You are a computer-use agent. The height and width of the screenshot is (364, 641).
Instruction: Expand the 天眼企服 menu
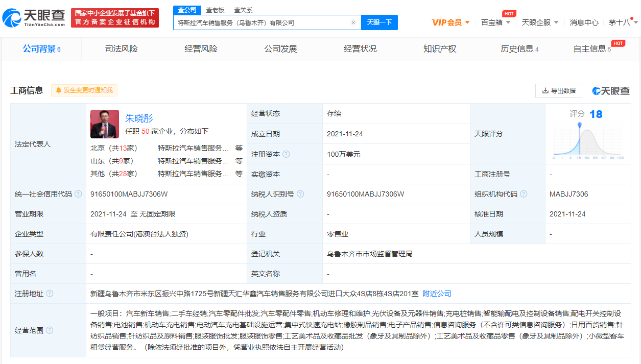pyautogui.click(x=540, y=22)
